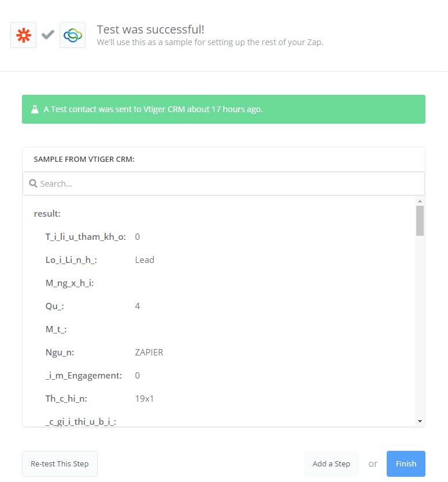Click the scrollbar down arrow
Image resolution: width=448 pixels, height=482 pixels.
(420, 421)
